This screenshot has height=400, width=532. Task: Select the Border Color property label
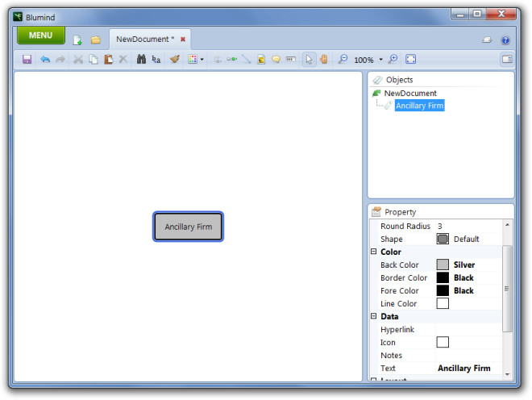pyautogui.click(x=403, y=277)
